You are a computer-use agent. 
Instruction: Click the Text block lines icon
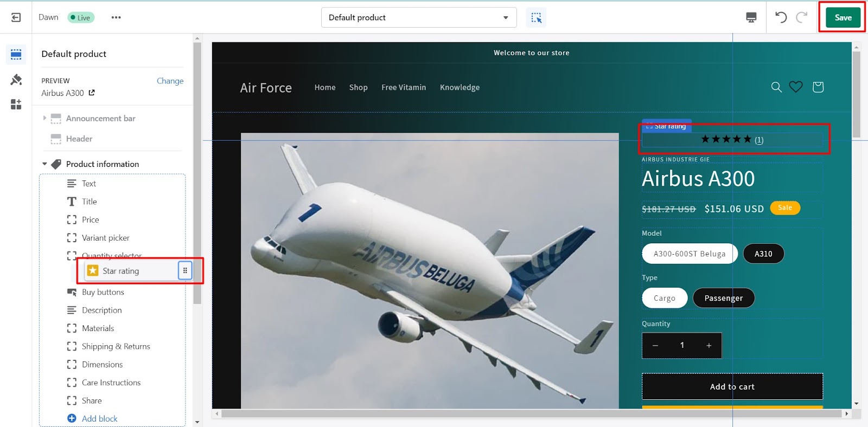[x=72, y=184]
